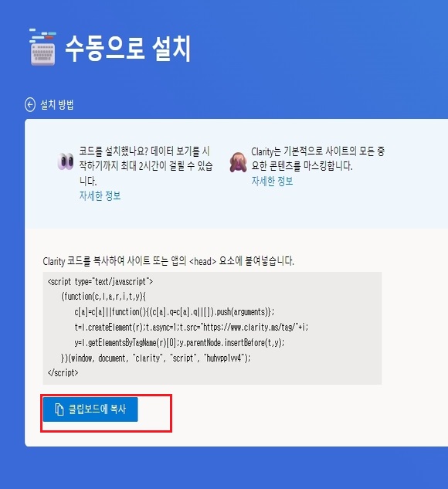Click the back arrow next to 설치 방법
This screenshot has width=448, height=489.
(x=30, y=105)
